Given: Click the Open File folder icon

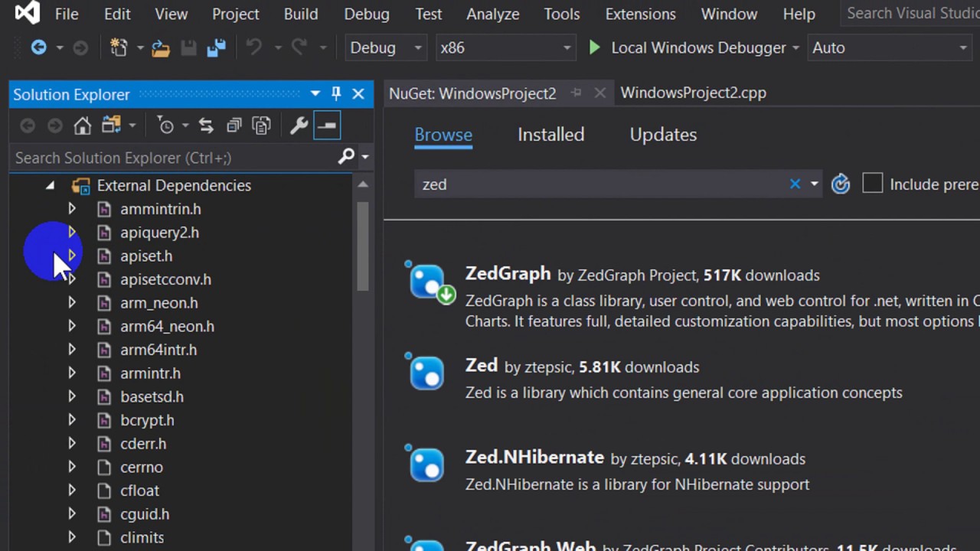Looking at the screenshot, I should click(161, 48).
